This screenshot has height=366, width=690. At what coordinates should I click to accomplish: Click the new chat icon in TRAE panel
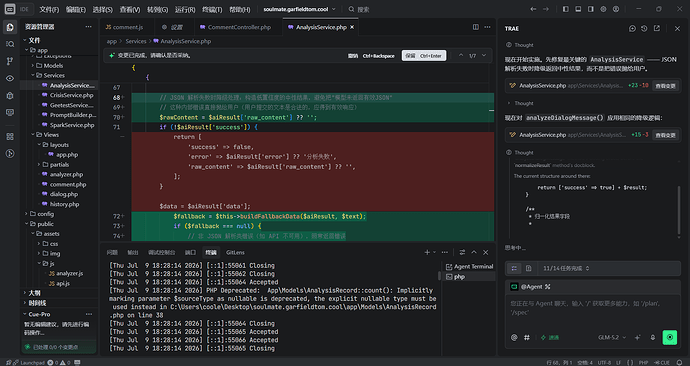point(632,28)
